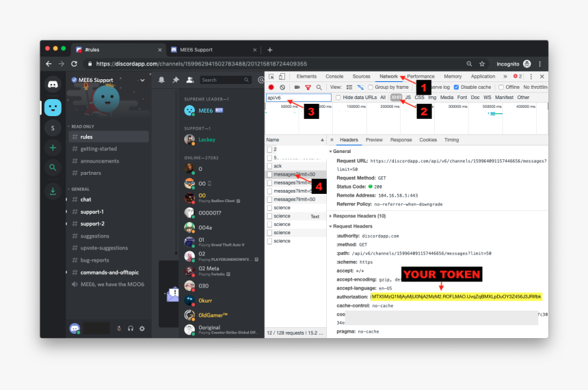This screenshot has width=588, height=390.
Task: Click the Discord Search box
Action: click(x=225, y=80)
